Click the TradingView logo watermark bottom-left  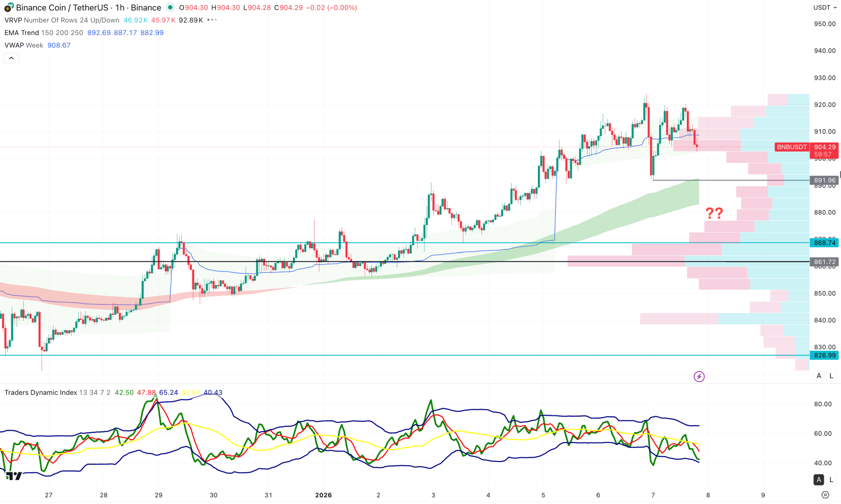[13, 475]
